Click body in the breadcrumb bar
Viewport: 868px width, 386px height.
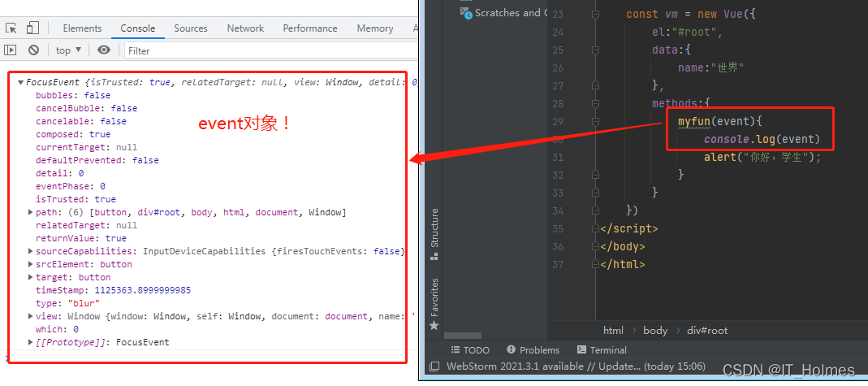tap(655, 331)
